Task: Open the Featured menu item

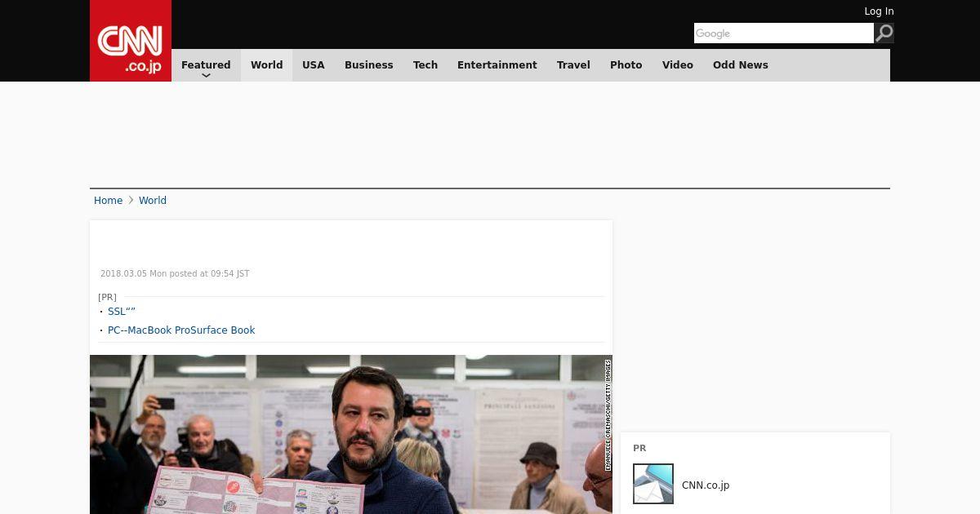Action: (206, 65)
